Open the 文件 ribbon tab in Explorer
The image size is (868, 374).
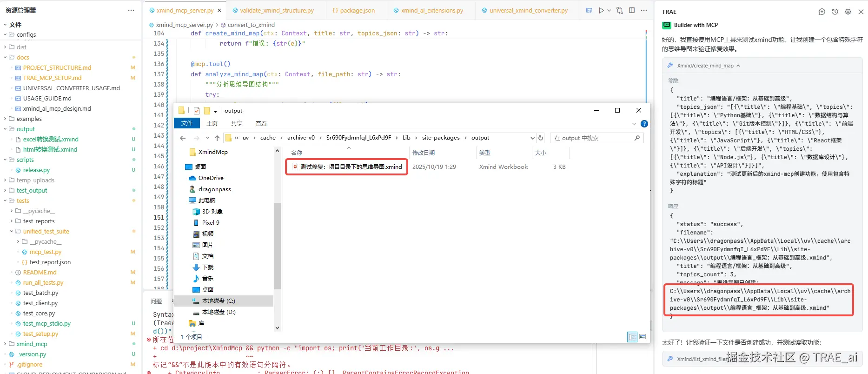(187, 123)
